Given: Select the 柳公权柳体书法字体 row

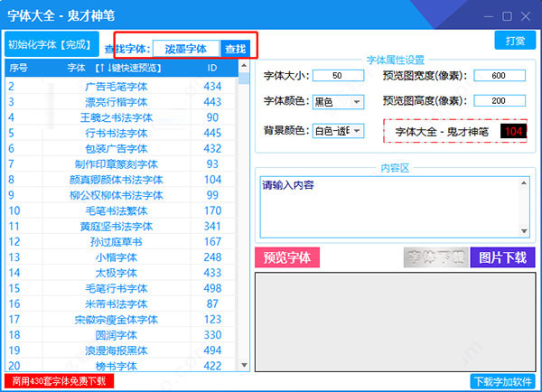Looking at the screenshot, I should click(121, 195).
